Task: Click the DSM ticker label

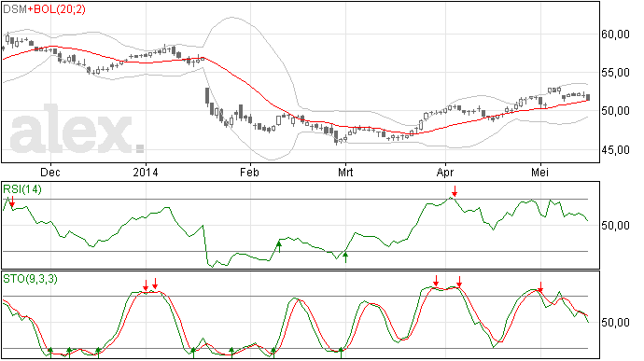Action: 15,9
